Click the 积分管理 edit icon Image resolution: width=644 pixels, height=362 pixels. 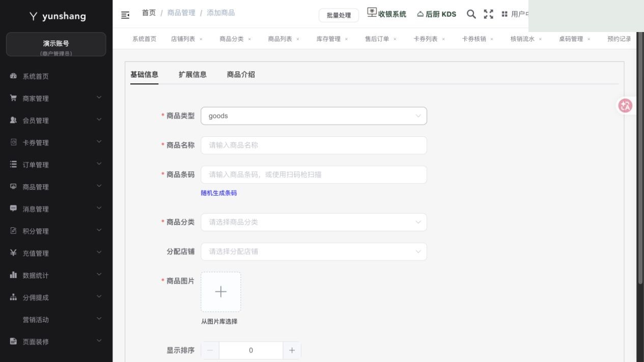click(x=14, y=231)
